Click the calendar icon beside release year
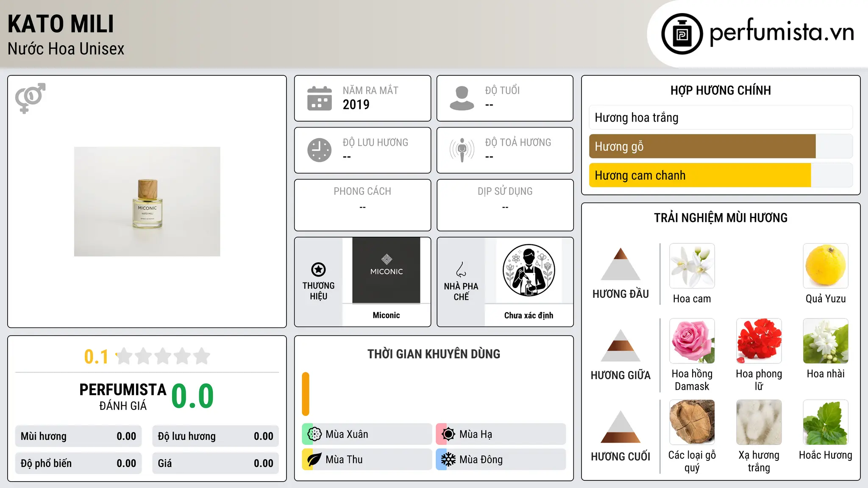Viewport: 868px width, 488px height. [x=320, y=98]
